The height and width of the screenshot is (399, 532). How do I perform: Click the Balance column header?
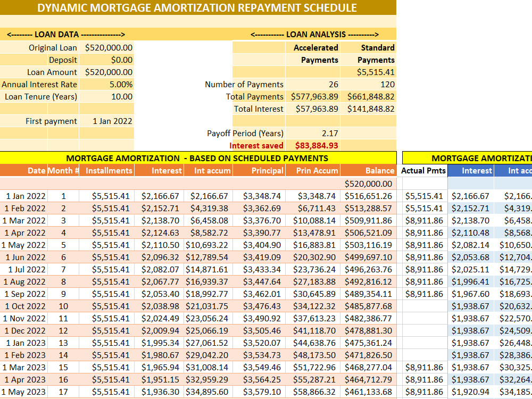pyautogui.click(x=368, y=170)
